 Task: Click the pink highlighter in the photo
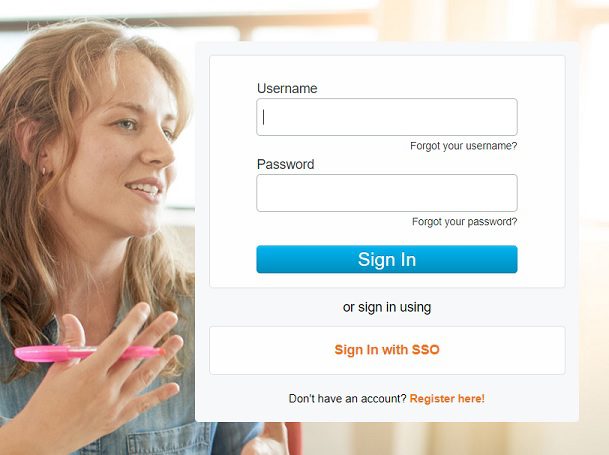coord(89,353)
